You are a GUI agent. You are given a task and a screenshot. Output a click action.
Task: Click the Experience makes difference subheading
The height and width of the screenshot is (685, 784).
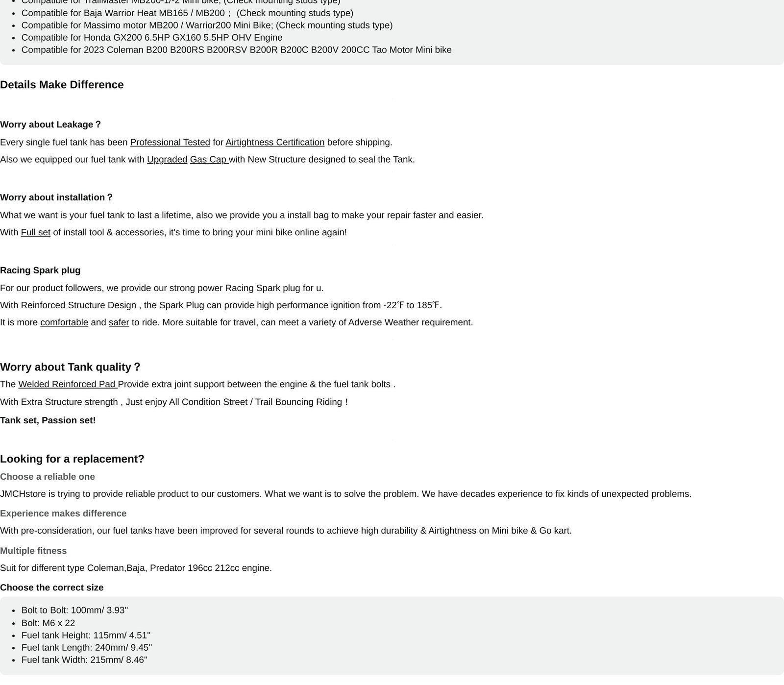pos(63,514)
